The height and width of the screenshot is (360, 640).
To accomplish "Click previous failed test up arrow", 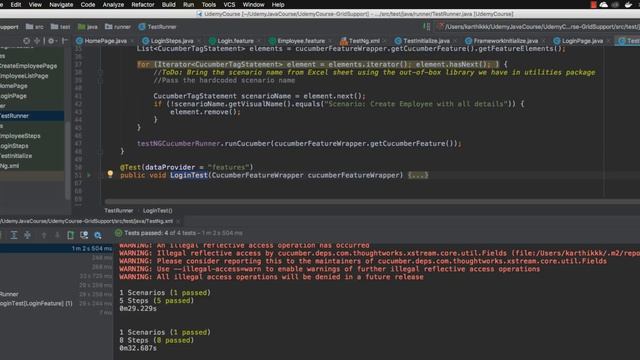I will [44, 235].
